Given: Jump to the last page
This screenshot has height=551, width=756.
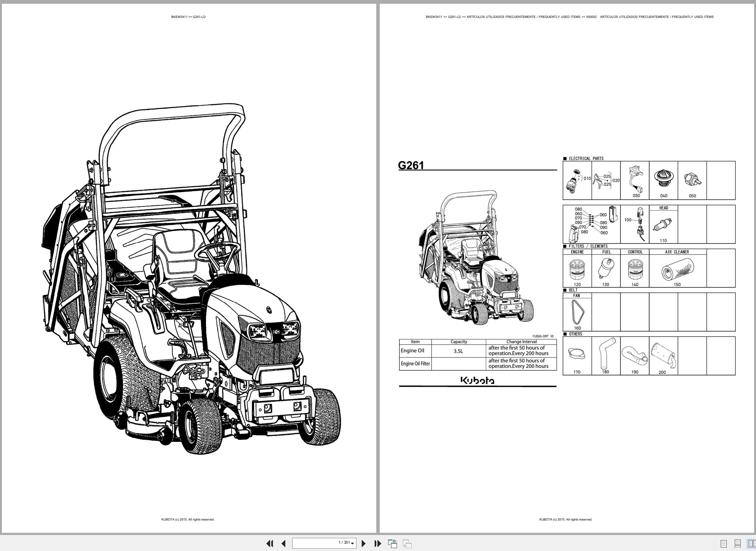Looking at the screenshot, I should 378,543.
